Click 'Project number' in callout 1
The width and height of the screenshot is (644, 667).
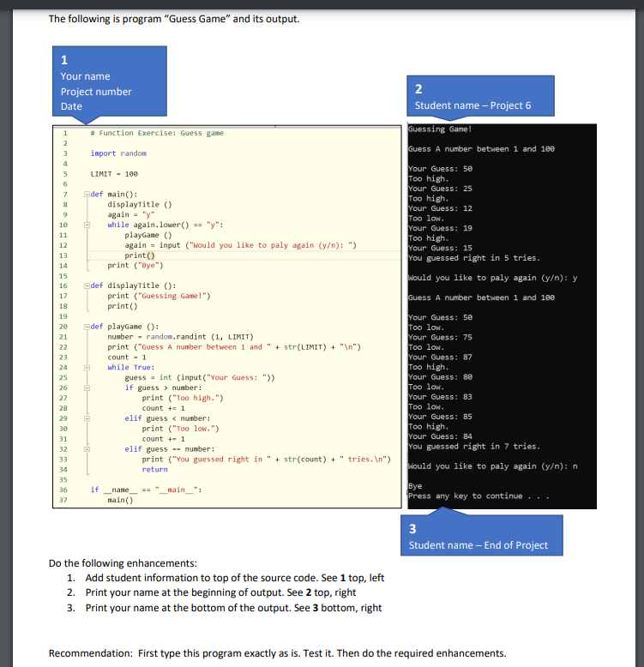96,92
